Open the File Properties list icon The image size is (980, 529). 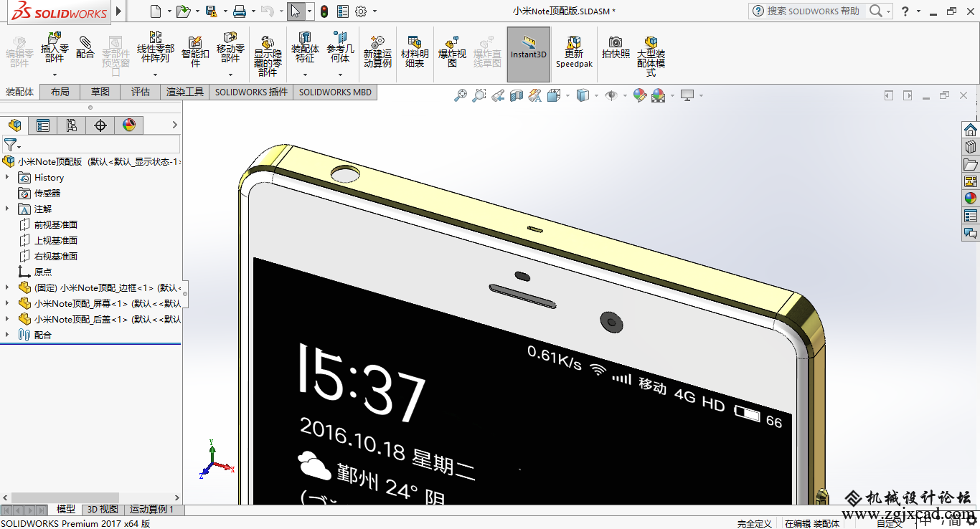[342, 11]
